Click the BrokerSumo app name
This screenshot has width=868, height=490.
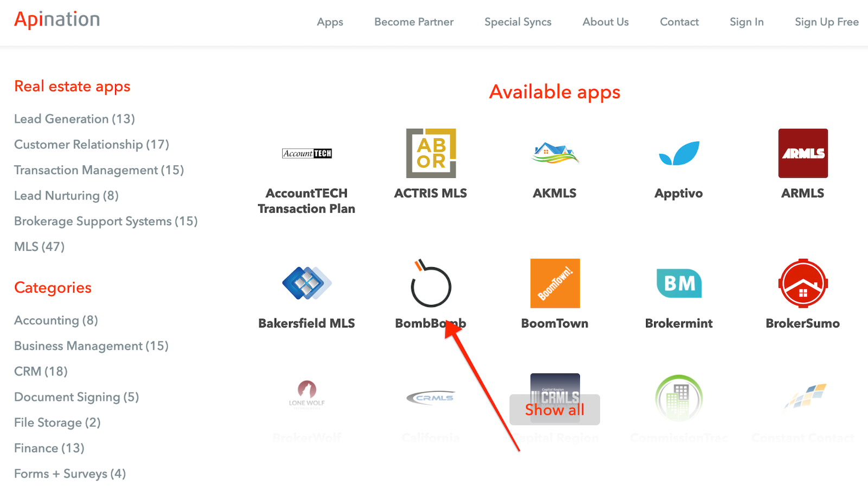pyautogui.click(x=802, y=324)
